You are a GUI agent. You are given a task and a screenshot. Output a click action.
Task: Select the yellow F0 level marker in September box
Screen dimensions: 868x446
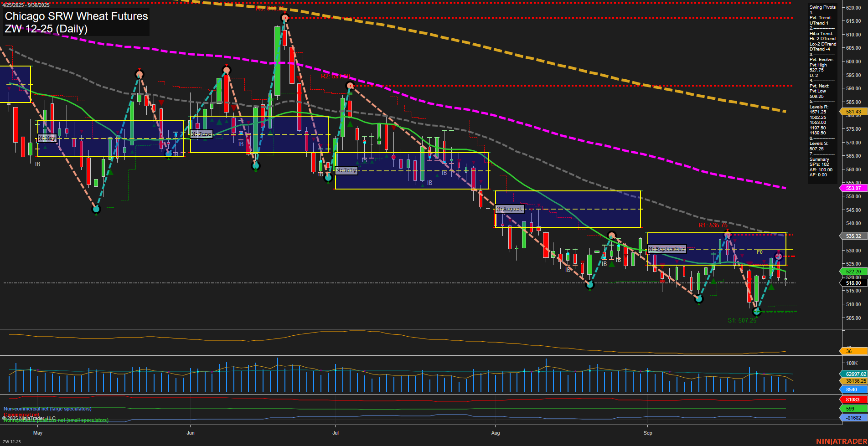click(x=759, y=252)
